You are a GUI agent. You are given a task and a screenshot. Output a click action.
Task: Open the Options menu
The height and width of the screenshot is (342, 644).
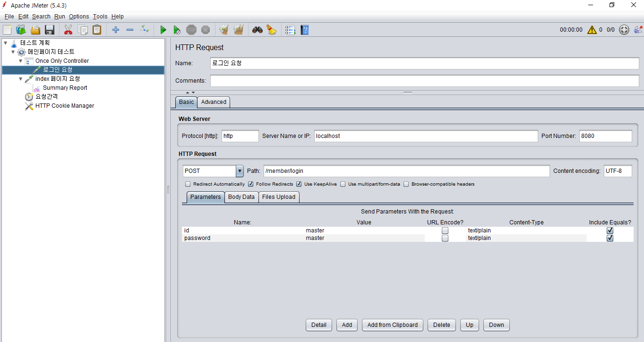[78, 17]
